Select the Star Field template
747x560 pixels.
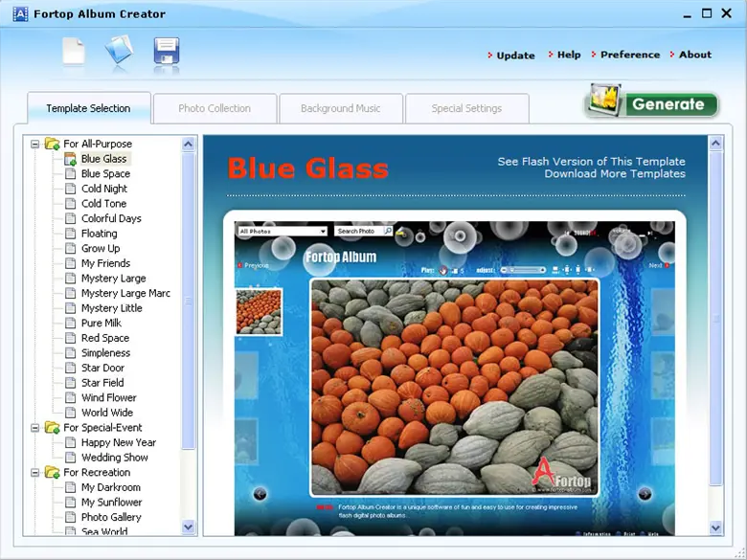(102, 383)
